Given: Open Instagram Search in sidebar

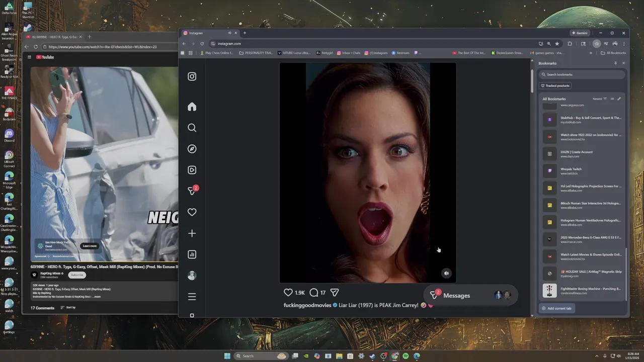Looking at the screenshot, I should click(192, 128).
